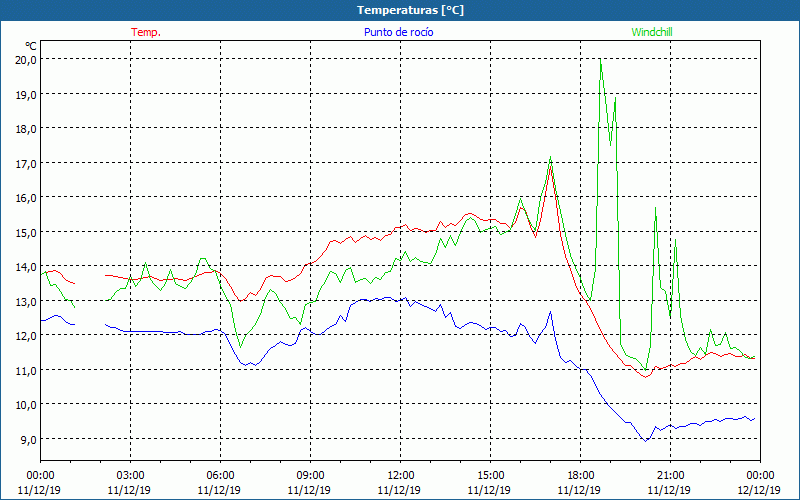Select the red Temp. legend label
Viewport: 800px width, 500px height.
tap(146, 32)
